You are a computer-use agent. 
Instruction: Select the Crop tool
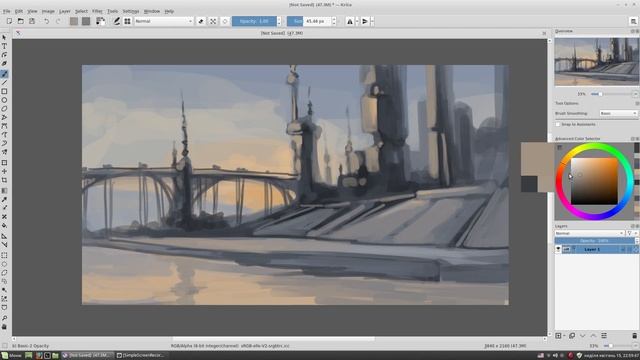[4, 180]
